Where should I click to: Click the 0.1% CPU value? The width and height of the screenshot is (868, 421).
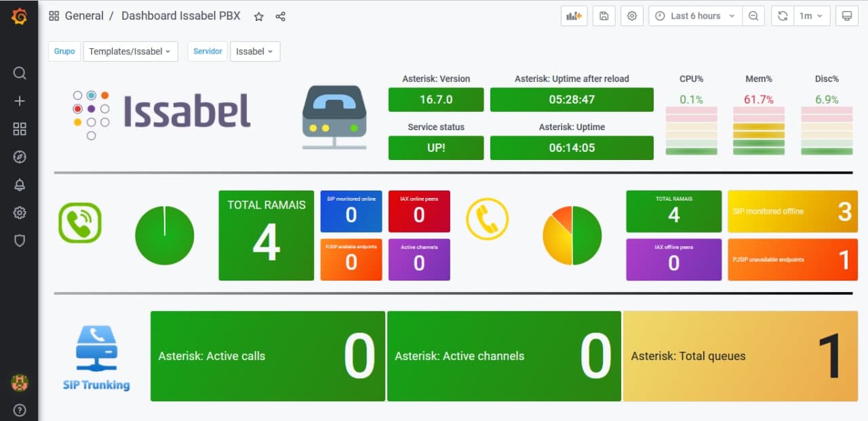[691, 100]
